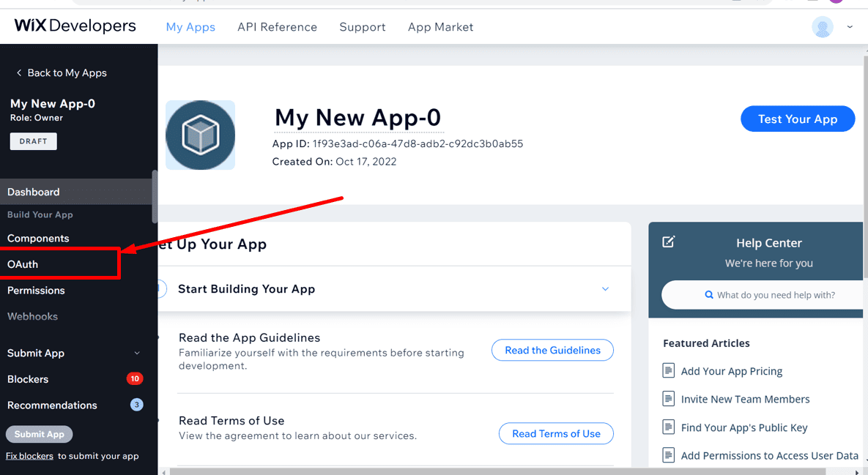
Task: Expand the account menu chevron
Action: pyautogui.click(x=850, y=26)
